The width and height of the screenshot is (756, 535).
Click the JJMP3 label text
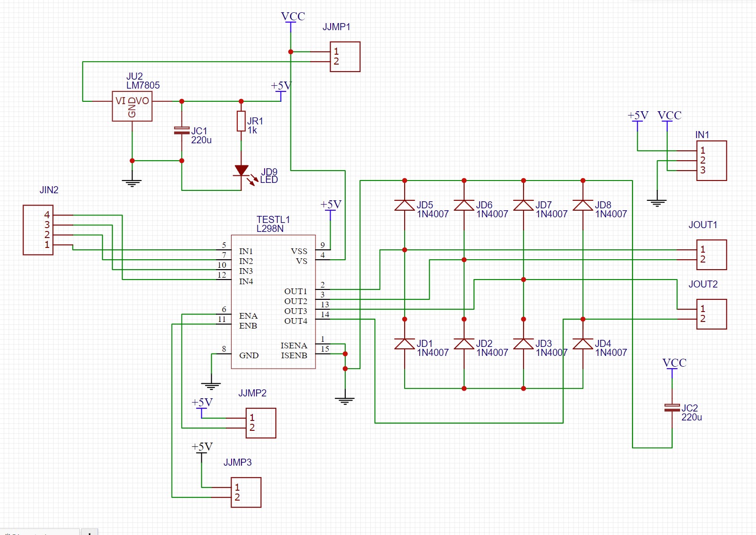tap(238, 462)
